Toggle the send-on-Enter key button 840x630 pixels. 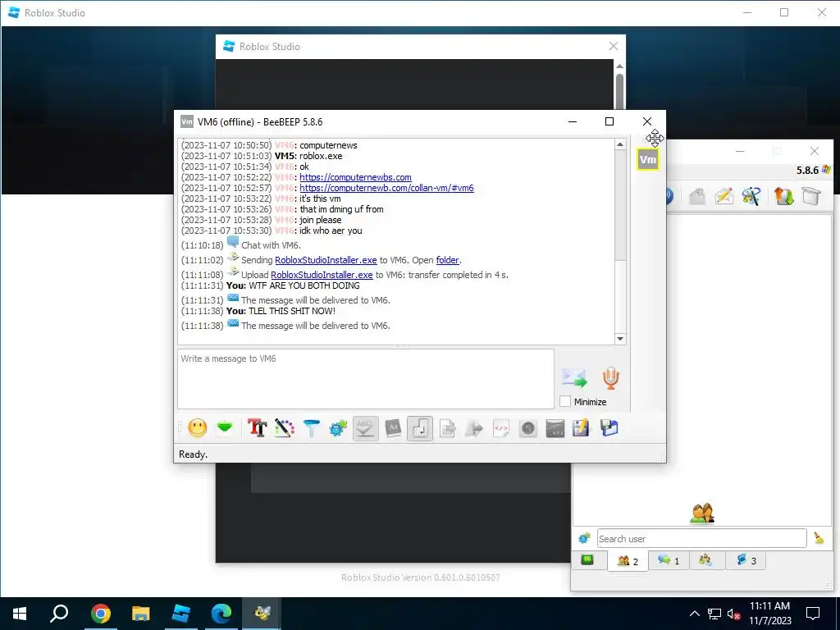[420, 428]
